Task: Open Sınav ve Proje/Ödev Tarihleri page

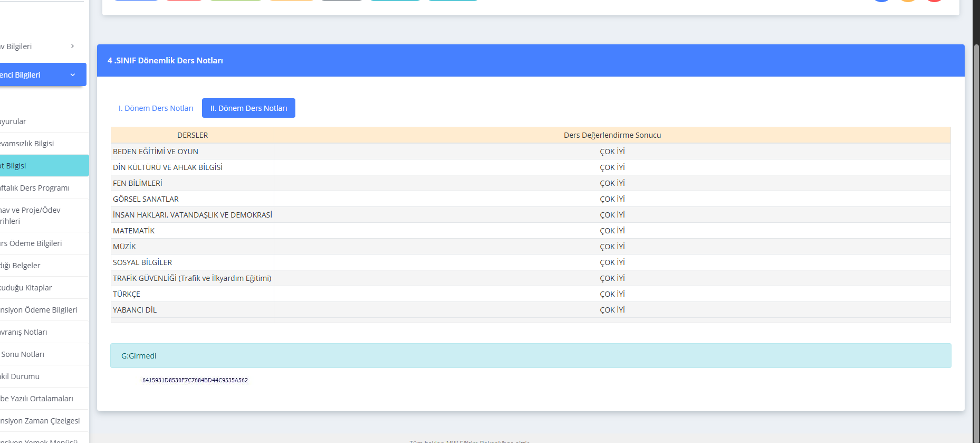Action: [x=31, y=215]
